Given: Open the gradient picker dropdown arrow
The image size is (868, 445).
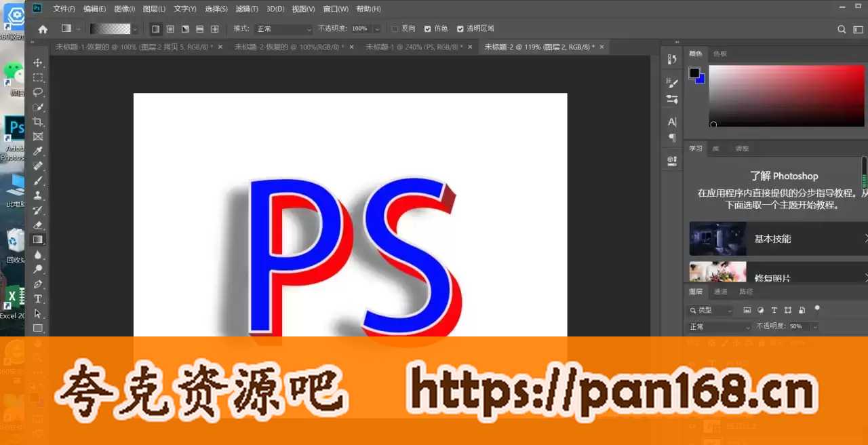Looking at the screenshot, I should tap(136, 29).
